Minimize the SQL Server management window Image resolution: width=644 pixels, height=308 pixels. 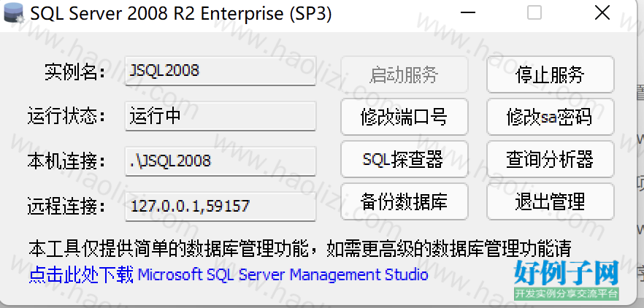click(x=467, y=12)
